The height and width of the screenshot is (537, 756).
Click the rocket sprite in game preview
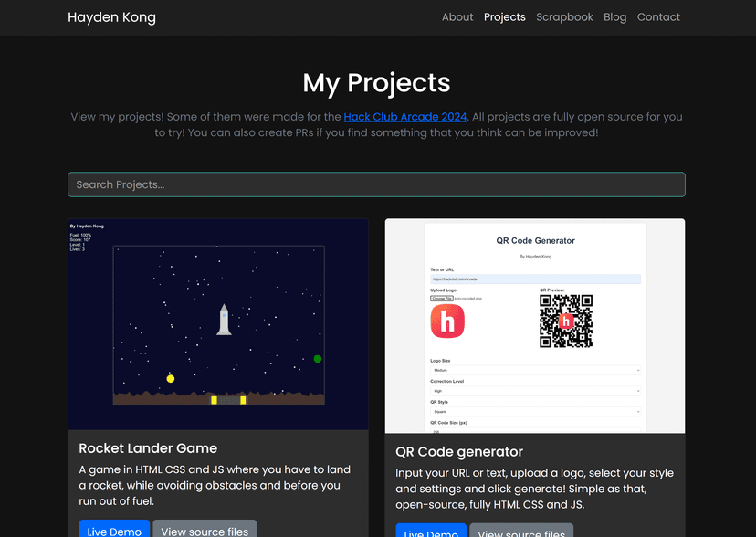click(x=224, y=320)
